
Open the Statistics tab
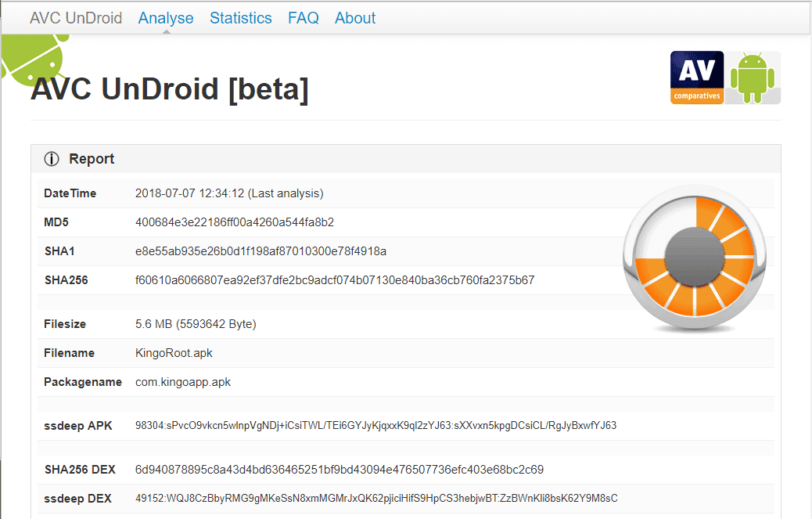[241, 18]
